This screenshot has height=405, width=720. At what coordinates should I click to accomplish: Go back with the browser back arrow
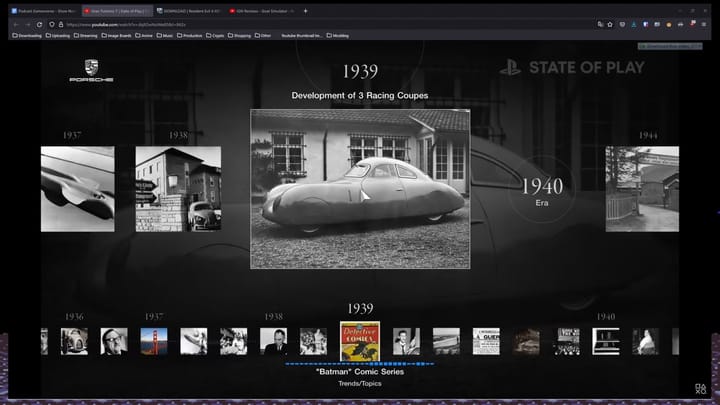[x=16, y=24]
